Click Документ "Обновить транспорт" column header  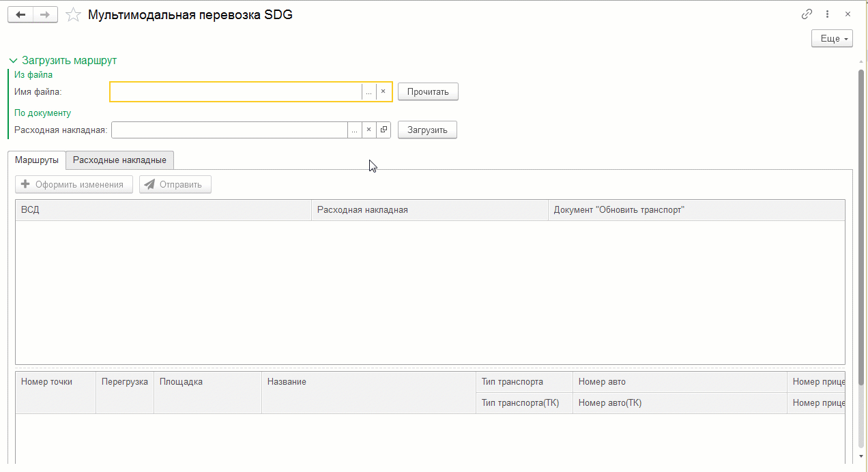696,210
